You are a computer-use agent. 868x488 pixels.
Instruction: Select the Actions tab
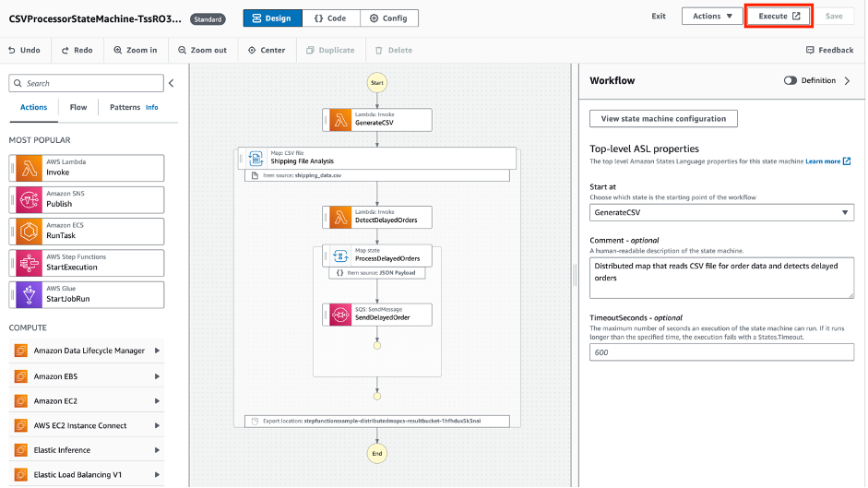click(x=34, y=107)
